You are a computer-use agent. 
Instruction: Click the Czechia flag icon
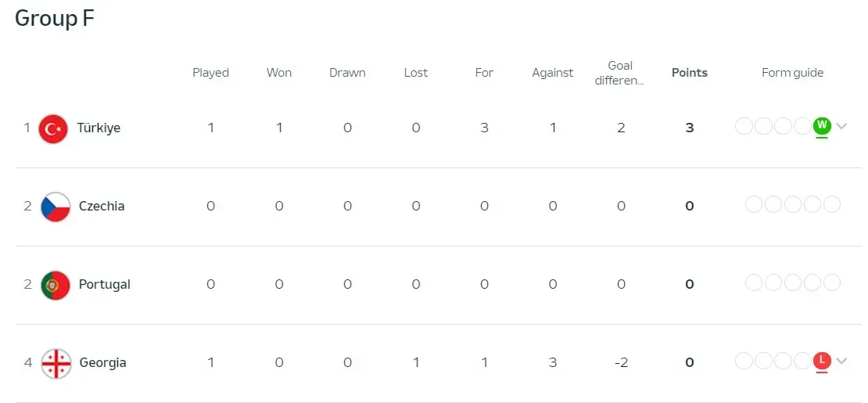[56, 207]
